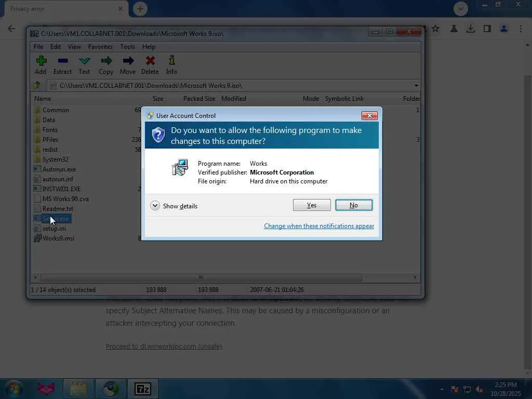Sort by Symbolic Link column header
The width and height of the screenshot is (532, 399).
pos(344,98)
